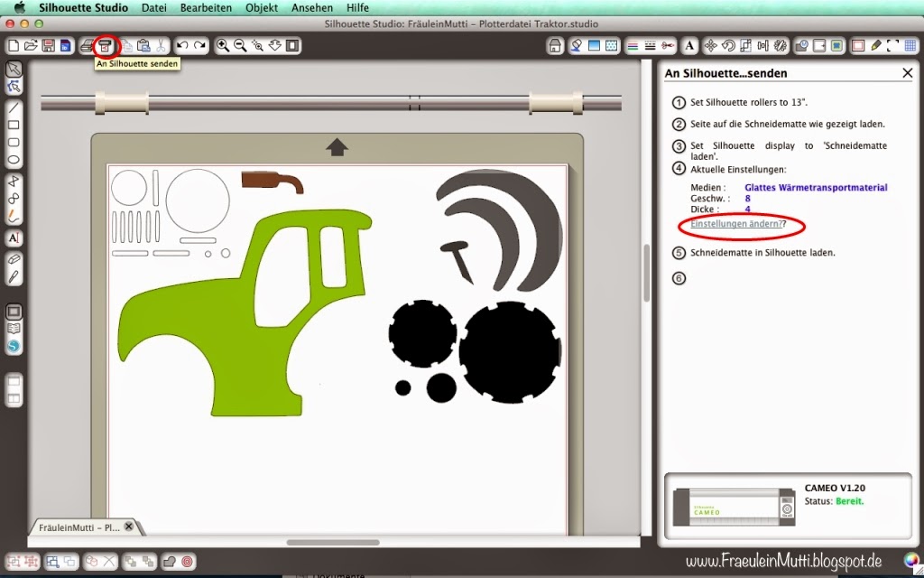
Task: Open the Move window icon
Action: [711, 45]
